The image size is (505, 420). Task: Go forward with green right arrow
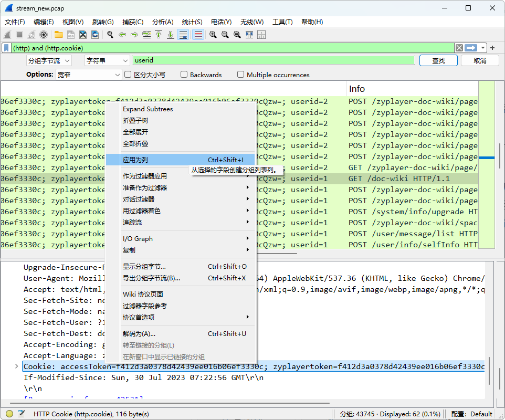[134, 35]
